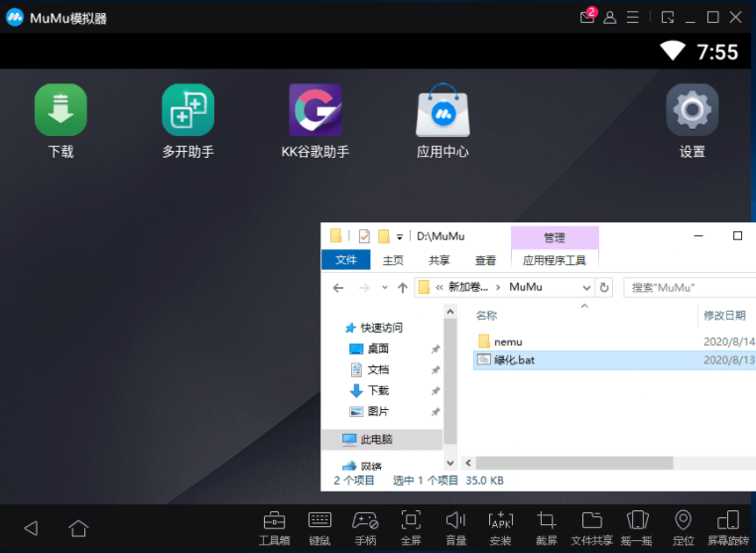
Task: Click 35.0 KB in status bar
Action: 484,481
